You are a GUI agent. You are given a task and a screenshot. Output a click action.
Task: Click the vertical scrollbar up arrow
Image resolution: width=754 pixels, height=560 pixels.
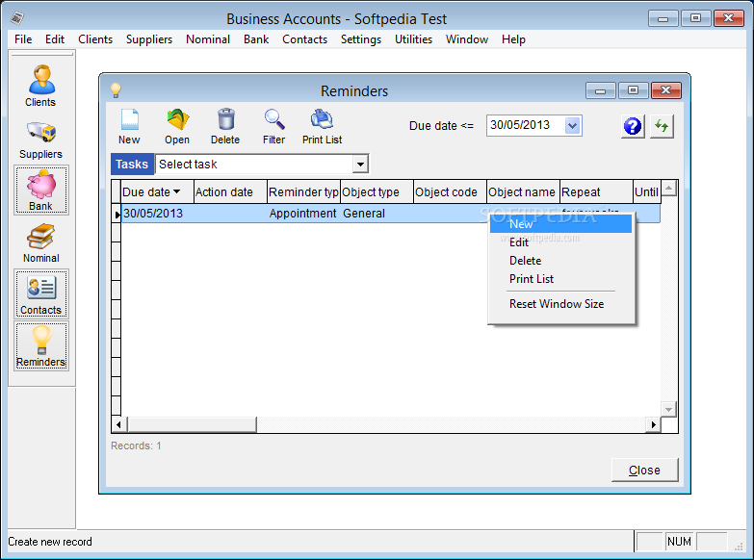(x=669, y=188)
